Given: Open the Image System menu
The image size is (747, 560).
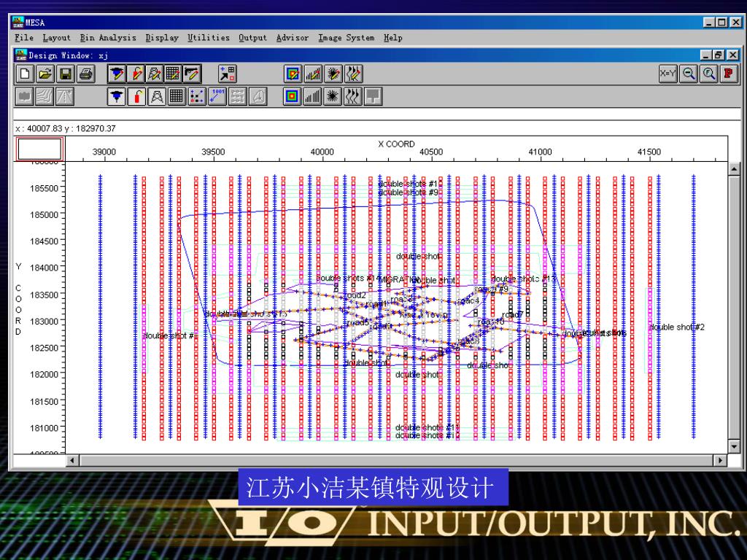Looking at the screenshot, I should point(347,38).
